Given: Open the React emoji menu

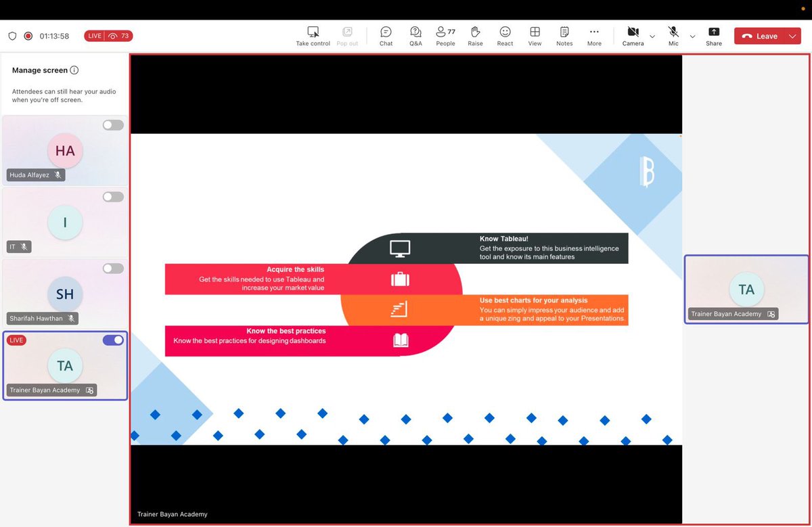Looking at the screenshot, I should pos(505,37).
